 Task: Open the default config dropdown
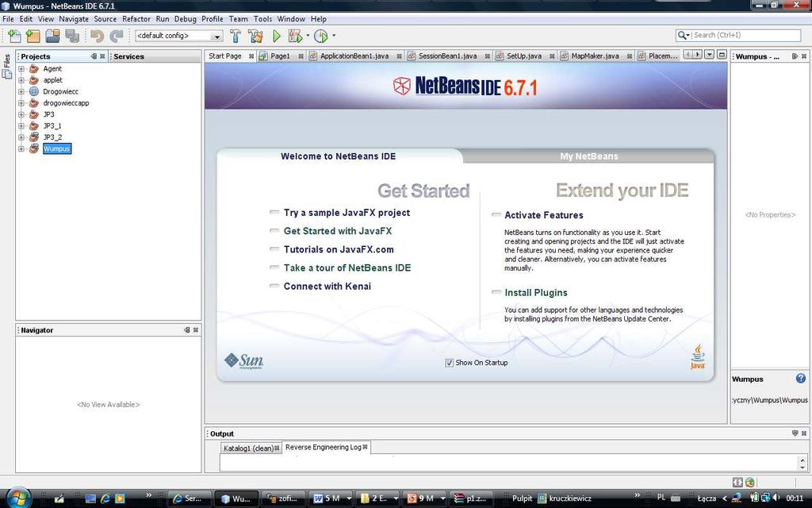pyautogui.click(x=217, y=37)
